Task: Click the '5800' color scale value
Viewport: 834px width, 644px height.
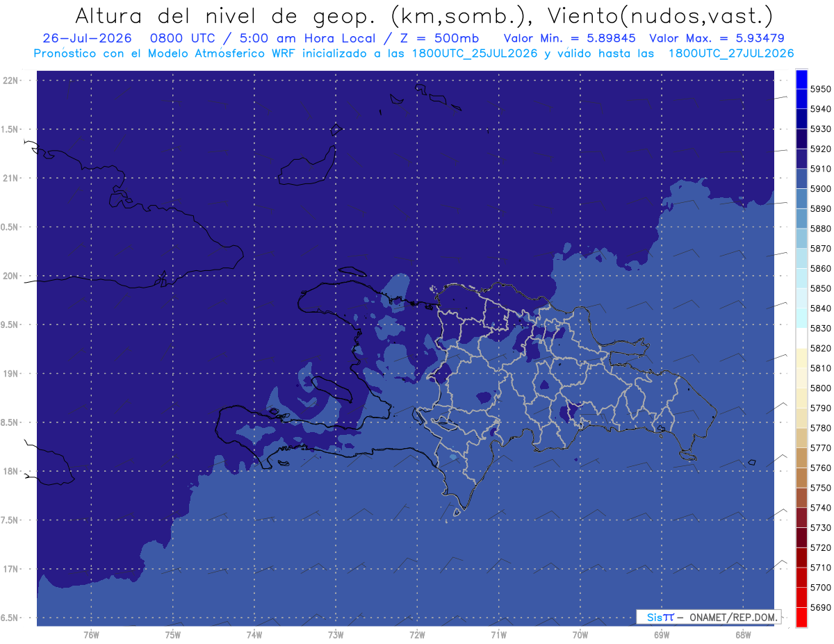Action: tap(820, 388)
